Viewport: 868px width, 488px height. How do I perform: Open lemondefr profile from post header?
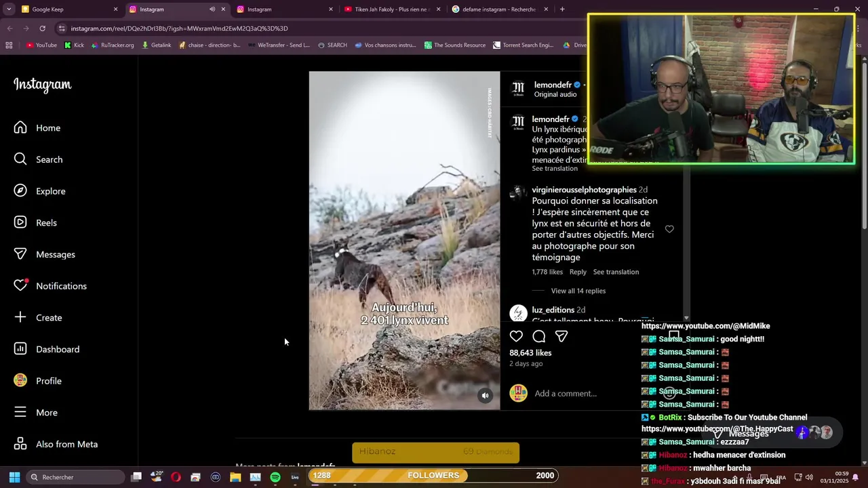coord(553,85)
